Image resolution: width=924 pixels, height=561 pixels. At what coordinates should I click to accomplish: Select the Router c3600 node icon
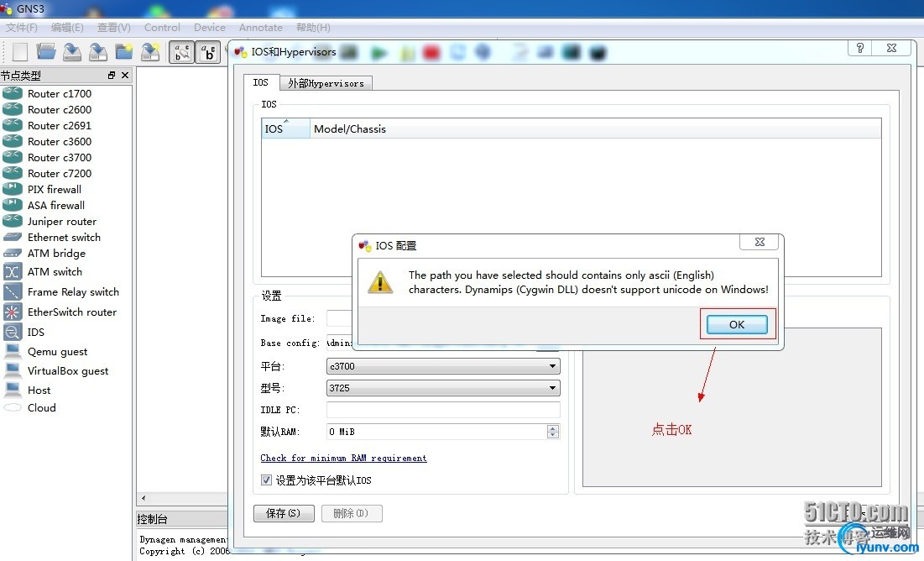tap(13, 141)
